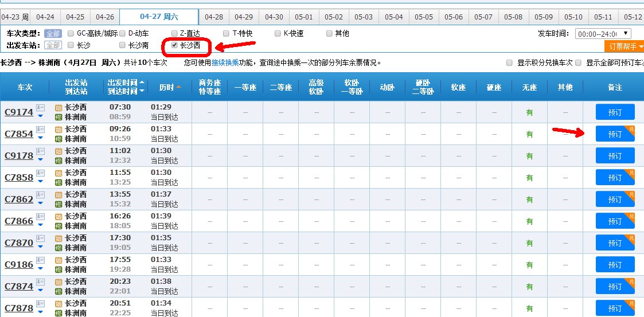Screen dimensions: 644x317
Task: Click the 有 no-seat availability for C7858
Action: pyautogui.click(x=529, y=178)
